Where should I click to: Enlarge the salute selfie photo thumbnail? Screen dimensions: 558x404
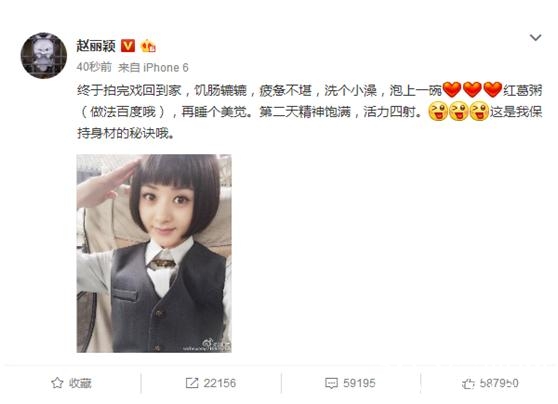[154, 253]
